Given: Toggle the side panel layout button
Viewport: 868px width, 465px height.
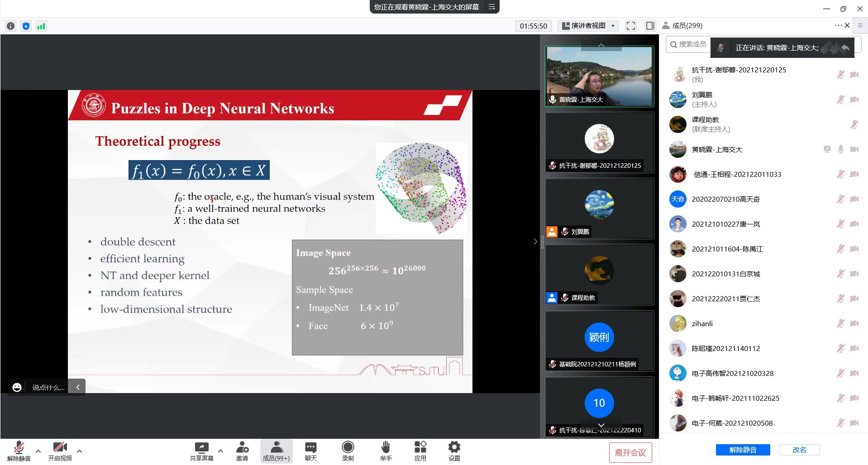Looking at the screenshot, I should point(650,26).
